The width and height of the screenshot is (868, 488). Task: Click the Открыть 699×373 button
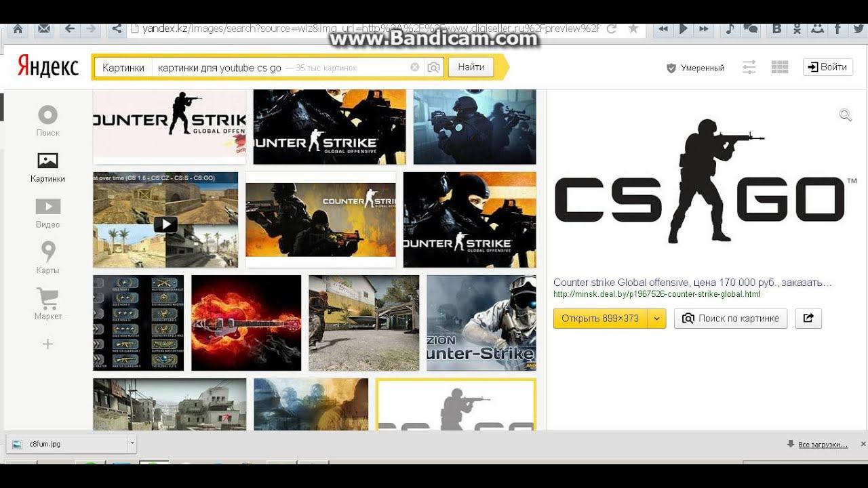click(600, 319)
